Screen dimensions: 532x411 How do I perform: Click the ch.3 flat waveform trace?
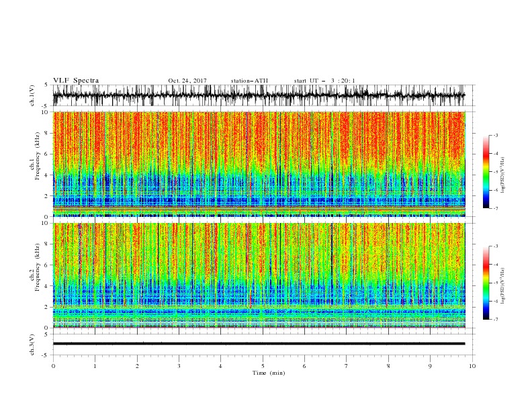pyautogui.click(x=259, y=344)
